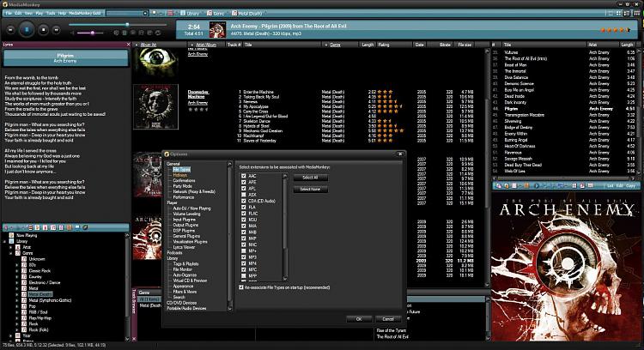Open the Play menu
The image size is (644, 350).
39,13
